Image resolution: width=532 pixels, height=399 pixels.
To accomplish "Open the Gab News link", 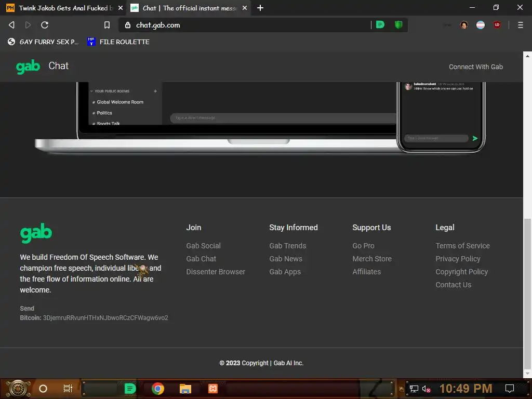I will point(286,259).
